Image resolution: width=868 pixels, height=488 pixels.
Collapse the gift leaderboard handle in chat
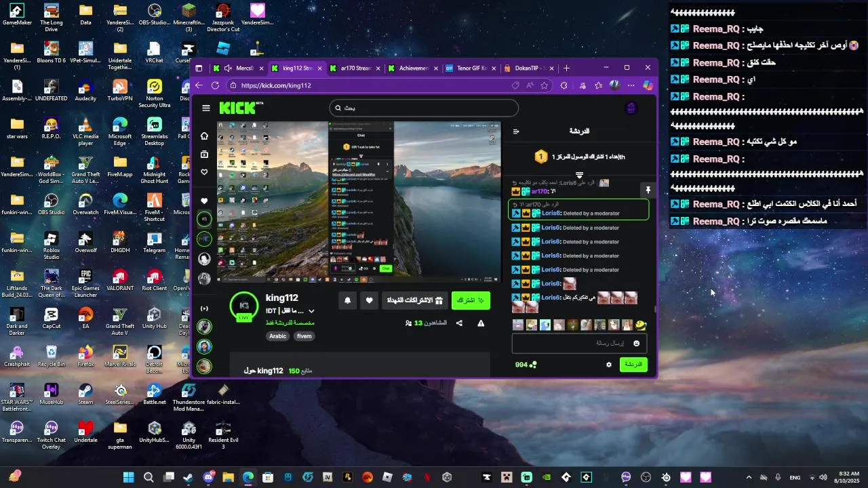[579, 174]
